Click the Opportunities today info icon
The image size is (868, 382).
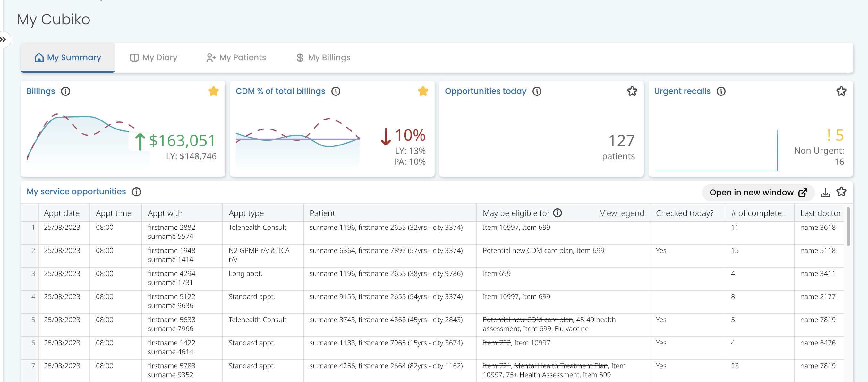click(x=537, y=91)
